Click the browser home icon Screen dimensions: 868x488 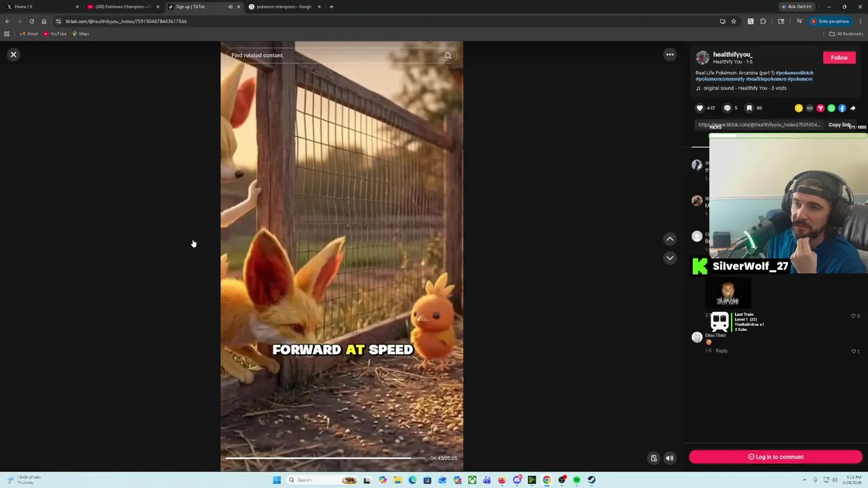pyautogui.click(x=44, y=21)
